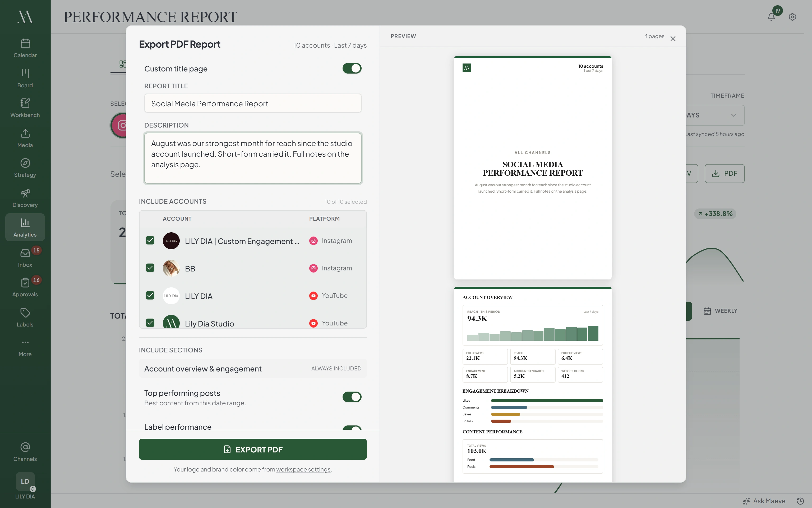The width and height of the screenshot is (812, 508).
Task: Open the Media upload section
Action: tap(25, 138)
